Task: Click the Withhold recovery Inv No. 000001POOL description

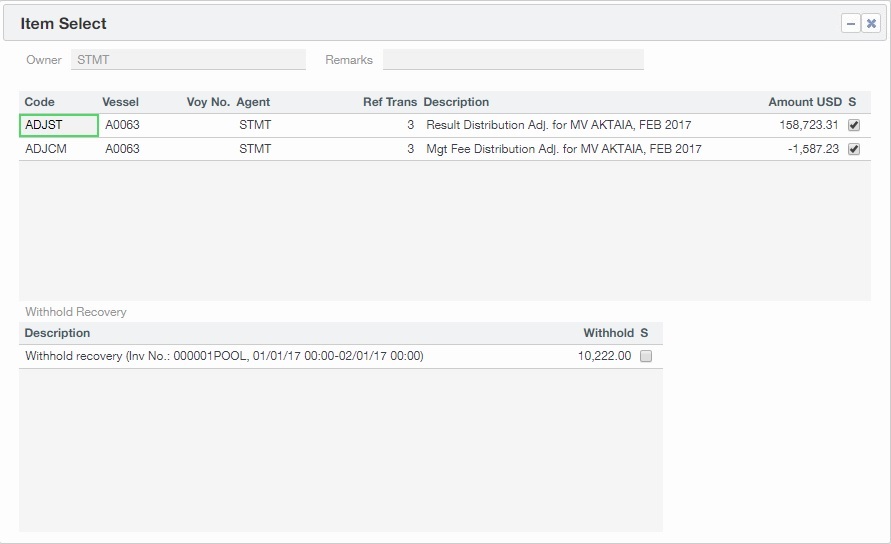Action: (x=224, y=356)
